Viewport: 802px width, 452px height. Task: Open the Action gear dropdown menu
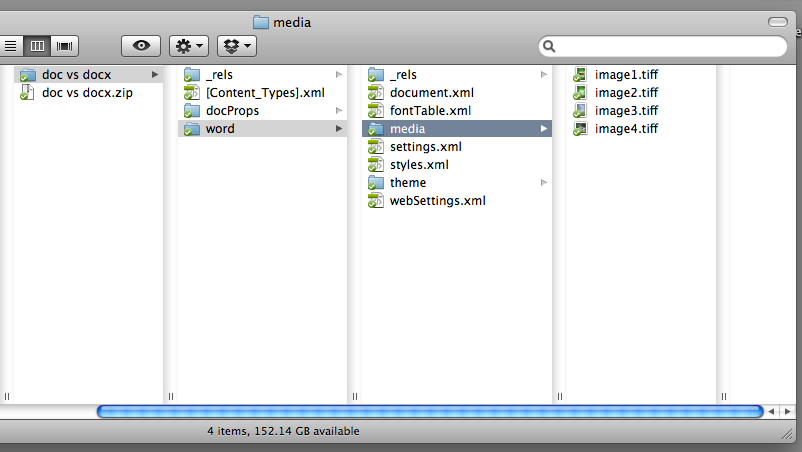click(x=189, y=45)
